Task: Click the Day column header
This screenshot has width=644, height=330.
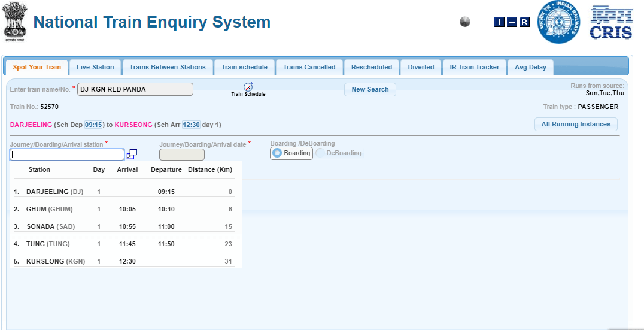Action: (x=99, y=169)
